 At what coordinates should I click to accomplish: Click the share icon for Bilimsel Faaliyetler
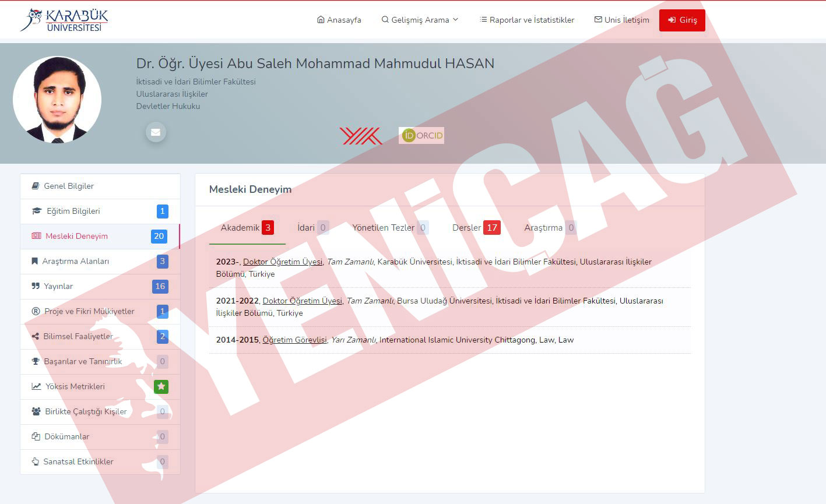35,336
